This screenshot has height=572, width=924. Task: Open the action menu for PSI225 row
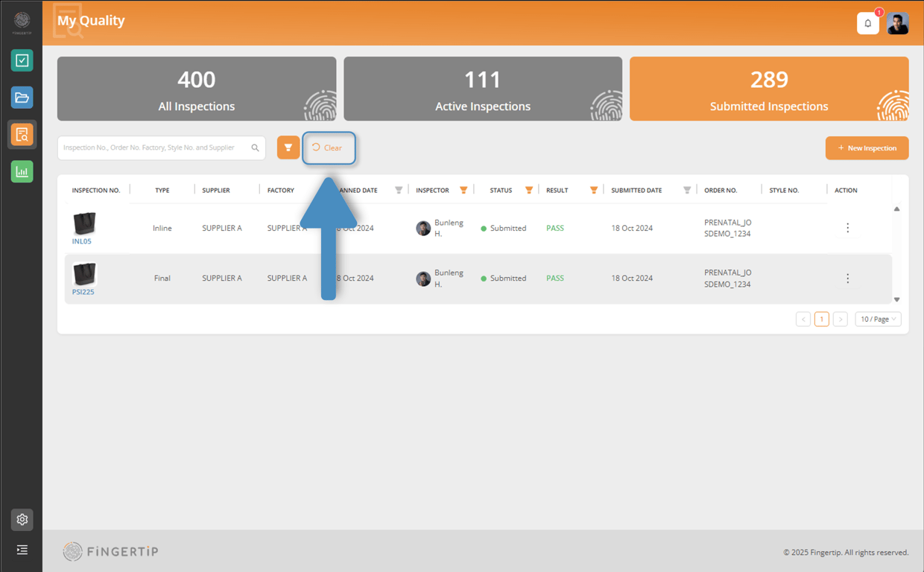tap(847, 278)
